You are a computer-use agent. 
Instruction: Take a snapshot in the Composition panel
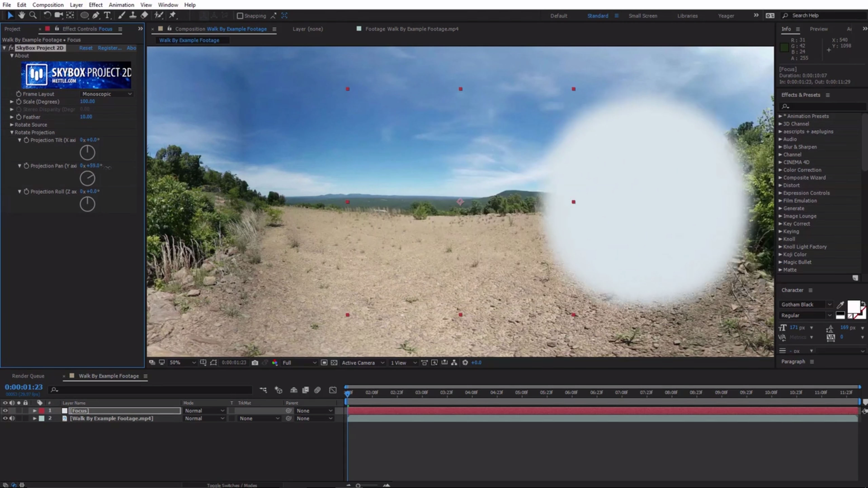(255, 362)
